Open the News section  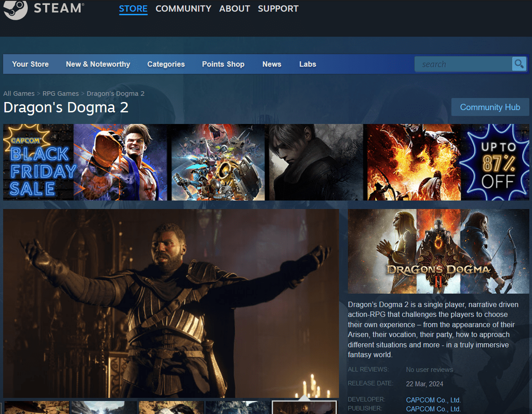(272, 64)
